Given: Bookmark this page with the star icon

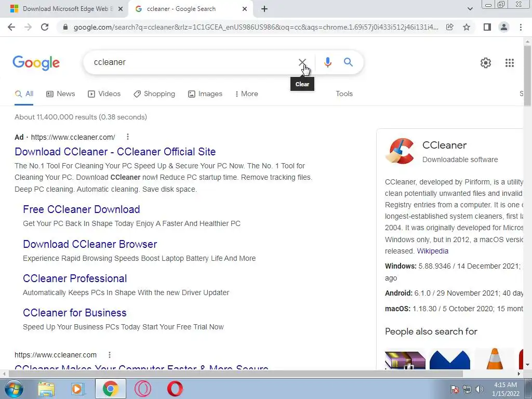Looking at the screenshot, I should tap(467, 27).
